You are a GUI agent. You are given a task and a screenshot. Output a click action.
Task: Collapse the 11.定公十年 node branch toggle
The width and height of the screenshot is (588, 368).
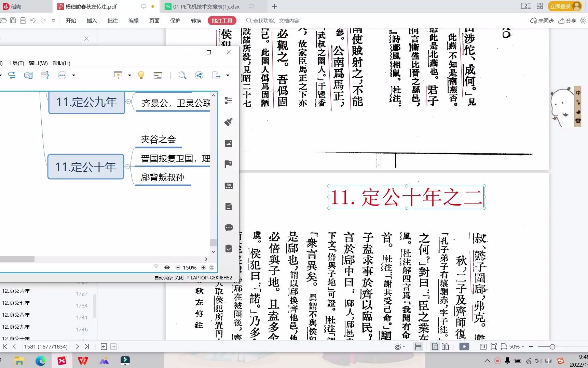tap(127, 167)
